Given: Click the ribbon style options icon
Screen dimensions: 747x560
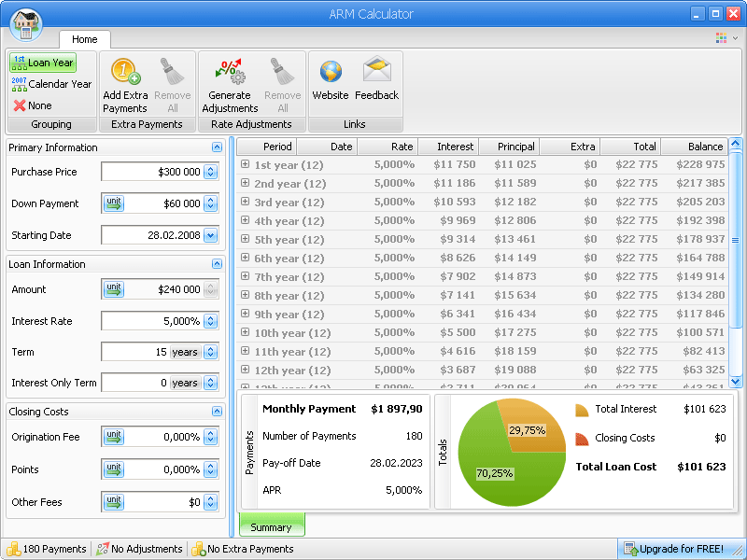Looking at the screenshot, I should pos(722,38).
